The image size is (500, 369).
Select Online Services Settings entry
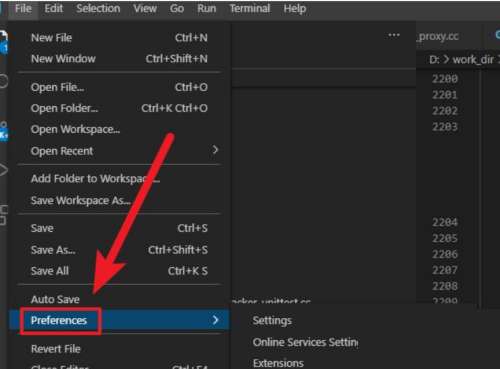tap(305, 342)
